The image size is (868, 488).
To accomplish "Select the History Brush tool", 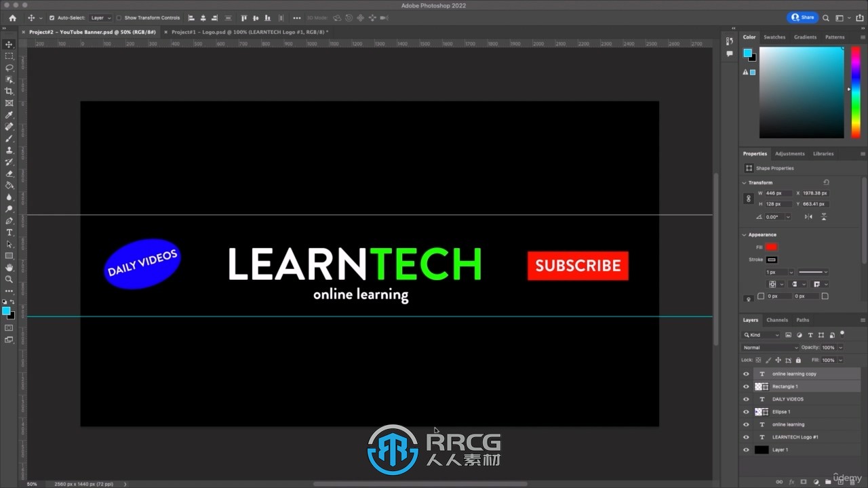I will coord(9,162).
